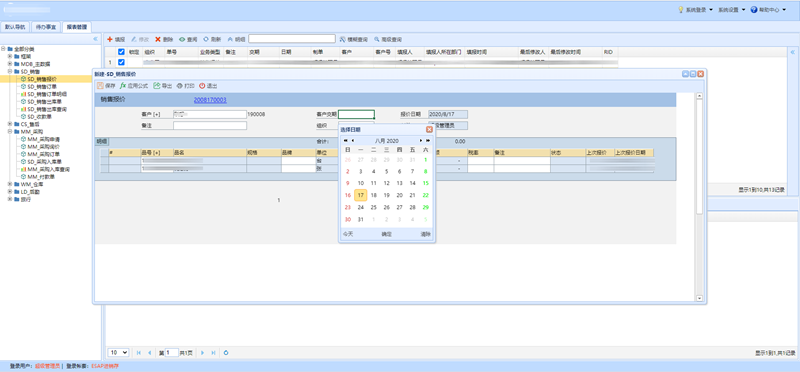The width and height of the screenshot is (800, 372).
Task: Click the 保存 save icon in dialog toolbar
Action: pyautogui.click(x=100, y=86)
